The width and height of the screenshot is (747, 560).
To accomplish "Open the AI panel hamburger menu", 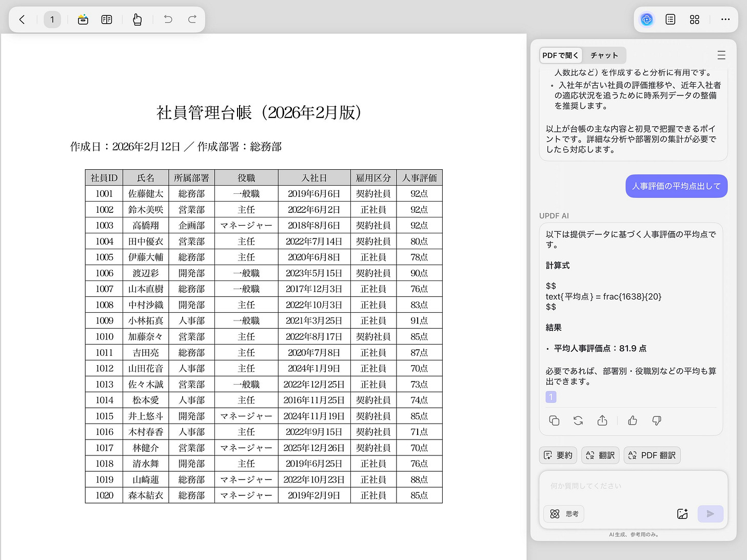I will (721, 55).
